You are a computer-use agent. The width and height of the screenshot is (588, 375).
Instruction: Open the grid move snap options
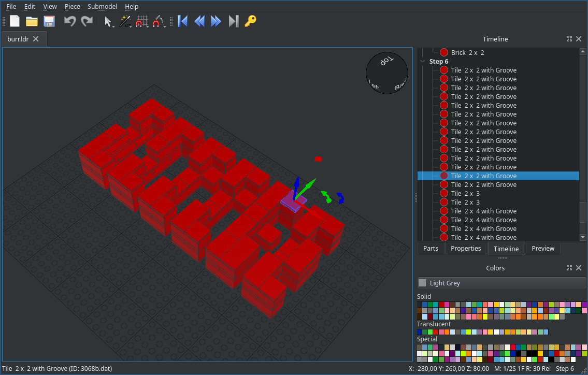(x=142, y=21)
